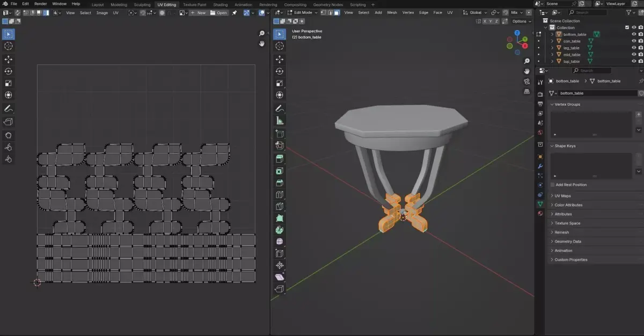
Task: Open the Edit Mode dropdown
Action: pos(303,12)
